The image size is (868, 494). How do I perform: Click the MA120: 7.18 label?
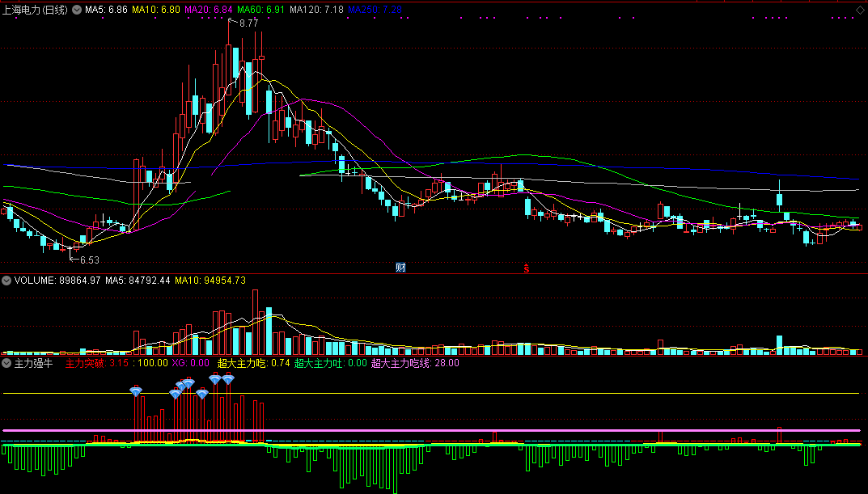[x=316, y=10]
